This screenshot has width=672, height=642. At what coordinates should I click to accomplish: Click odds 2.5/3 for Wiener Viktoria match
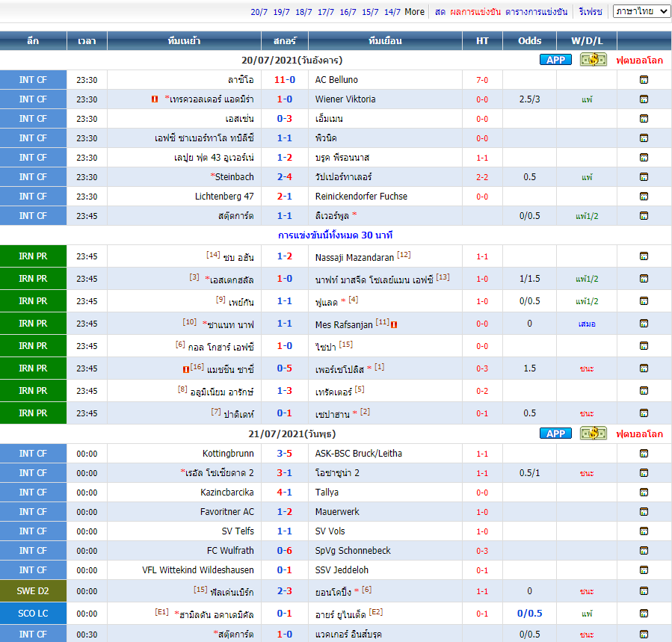530,99
